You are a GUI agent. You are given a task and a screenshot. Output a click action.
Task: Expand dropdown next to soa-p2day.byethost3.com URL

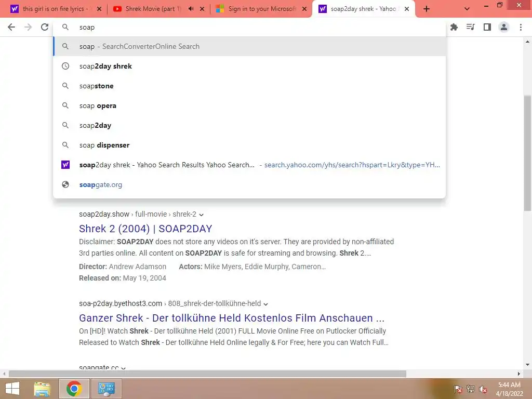tap(265, 304)
